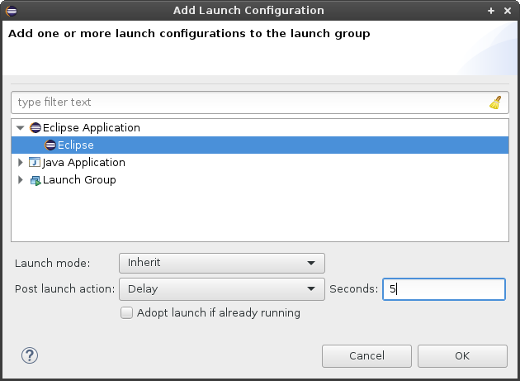
Task: Select the Launch Group label
Action: [79, 180]
